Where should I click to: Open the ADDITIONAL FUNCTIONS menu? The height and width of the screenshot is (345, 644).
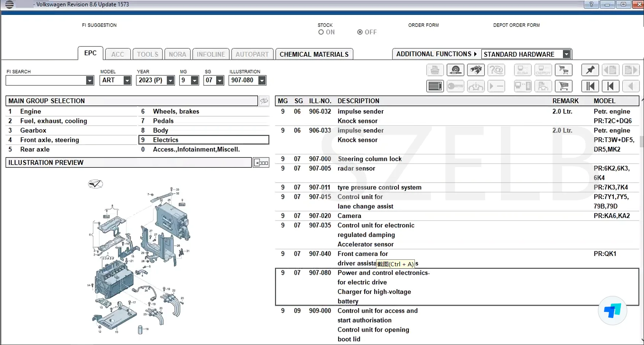tap(436, 54)
